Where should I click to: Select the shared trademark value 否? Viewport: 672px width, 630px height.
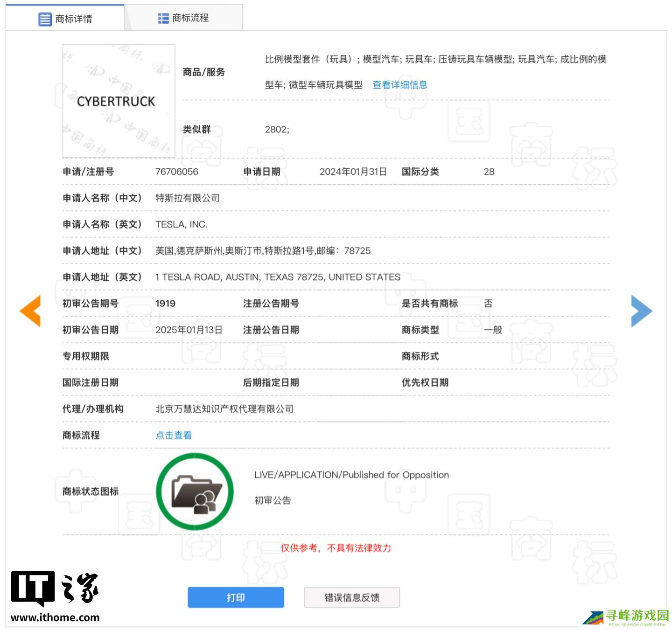coord(489,304)
